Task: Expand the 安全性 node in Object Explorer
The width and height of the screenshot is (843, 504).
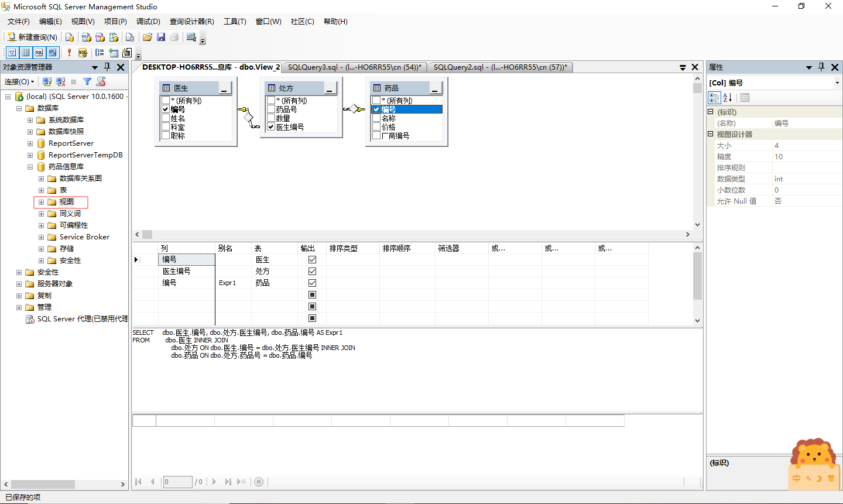Action: [x=18, y=272]
